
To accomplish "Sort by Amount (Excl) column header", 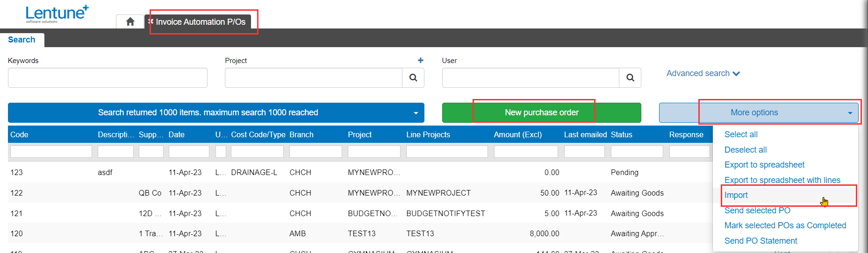I will tap(518, 134).
